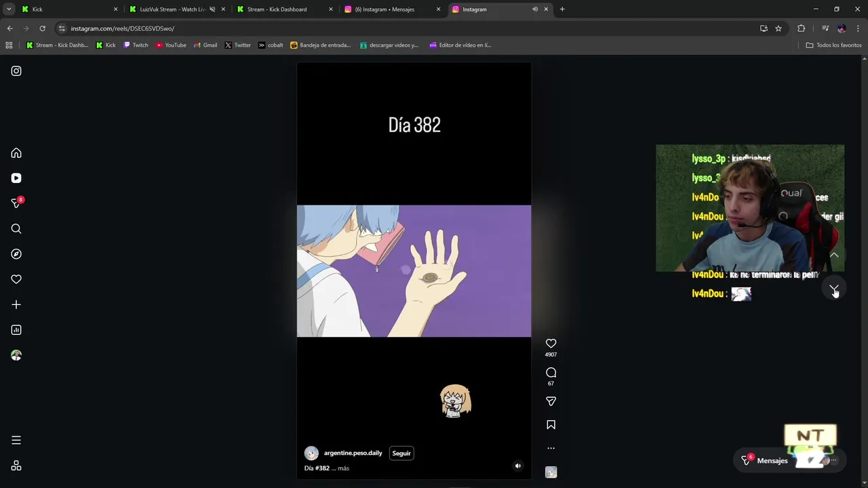Open the reel audio thumbnail

(551, 472)
